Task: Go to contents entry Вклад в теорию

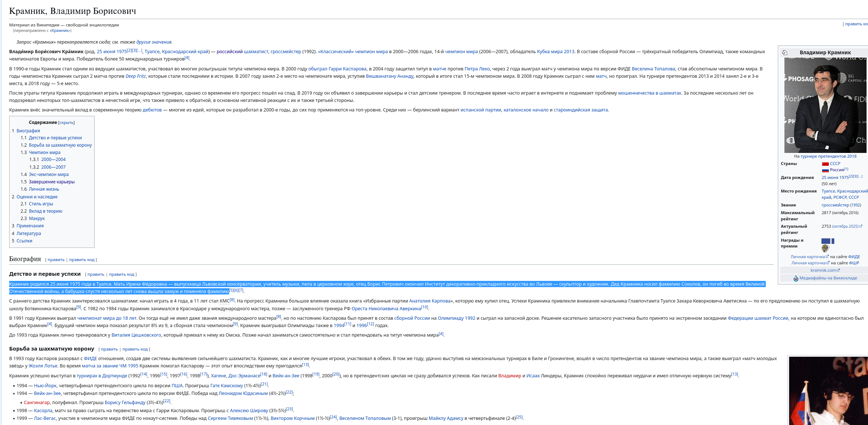Action: point(45,211)
